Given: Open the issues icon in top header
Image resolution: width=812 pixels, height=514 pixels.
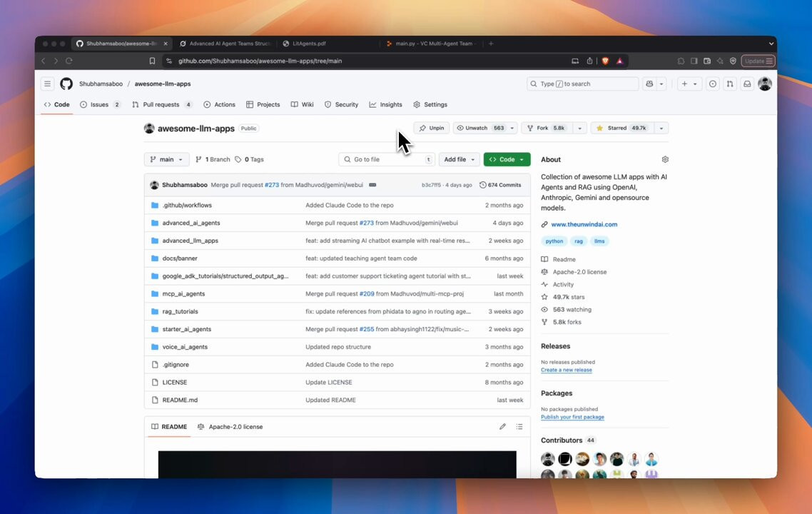Looking at the screenshot, I should [713, 84].
